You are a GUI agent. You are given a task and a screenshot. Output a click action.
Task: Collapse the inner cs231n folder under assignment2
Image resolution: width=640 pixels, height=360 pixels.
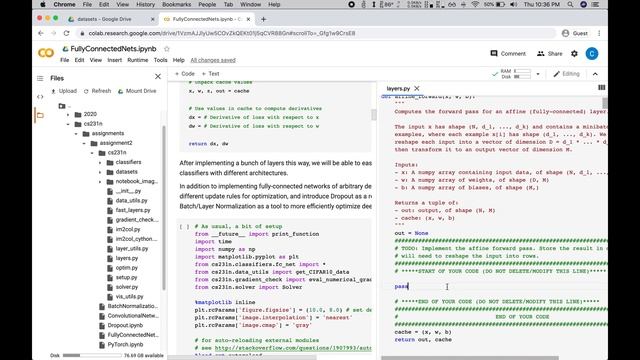click(92, 153)
